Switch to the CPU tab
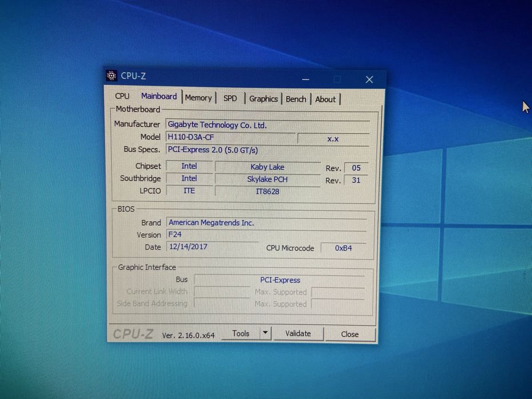 (122, 96)
